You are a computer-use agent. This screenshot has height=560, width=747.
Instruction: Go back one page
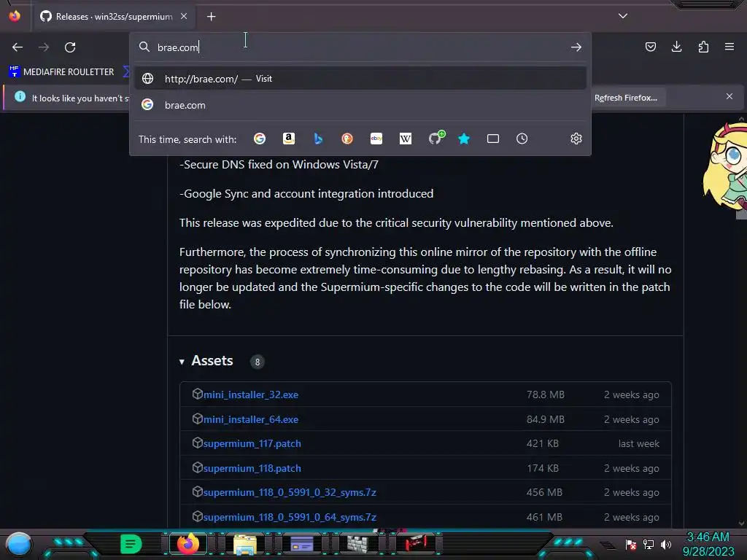click(18, 47)
